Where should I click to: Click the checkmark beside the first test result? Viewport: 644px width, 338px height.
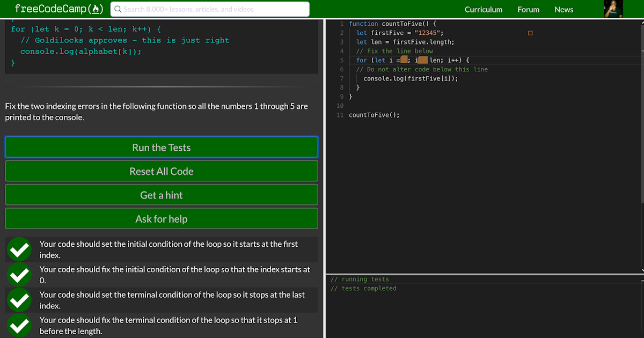pyautogui.click(x=19, y=249)
